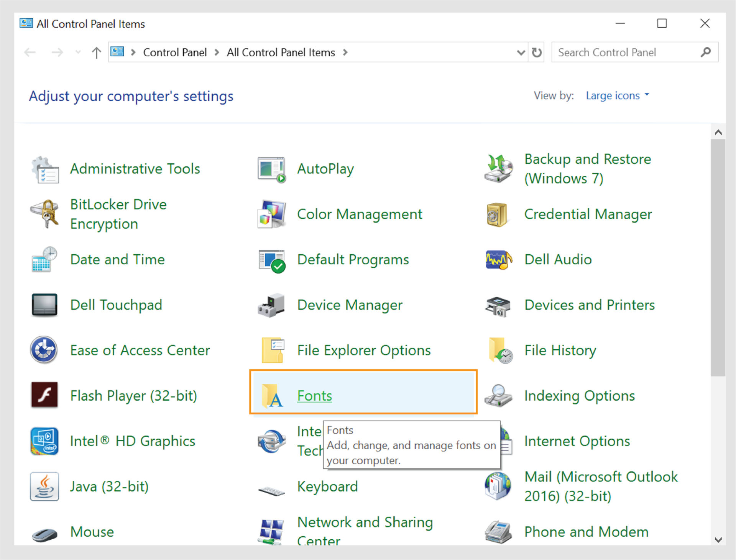Image resolution: width=736 pixels, height=560 pixels.
Task: Expand the chevron before Control Panel breadcrumb
Action: 133,52
